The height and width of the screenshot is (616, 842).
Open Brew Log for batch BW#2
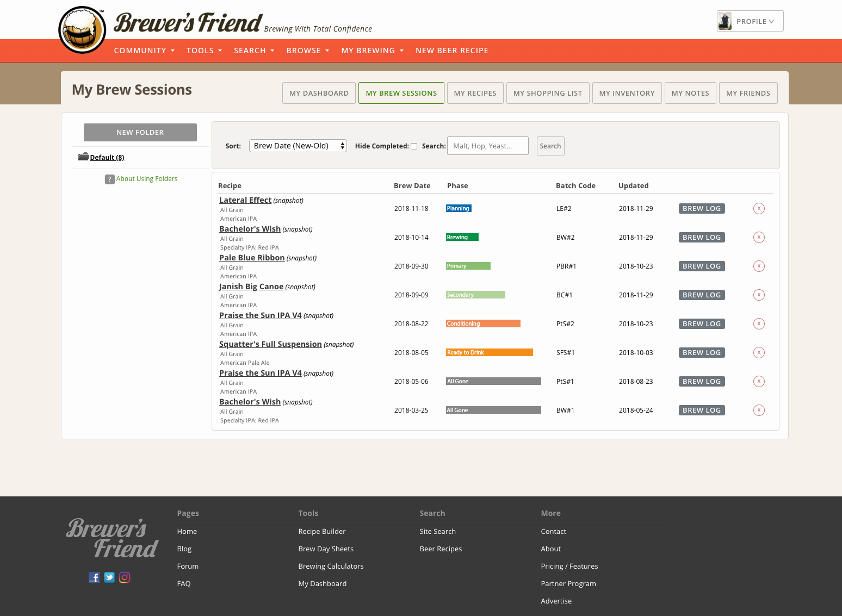click(702, 237)
